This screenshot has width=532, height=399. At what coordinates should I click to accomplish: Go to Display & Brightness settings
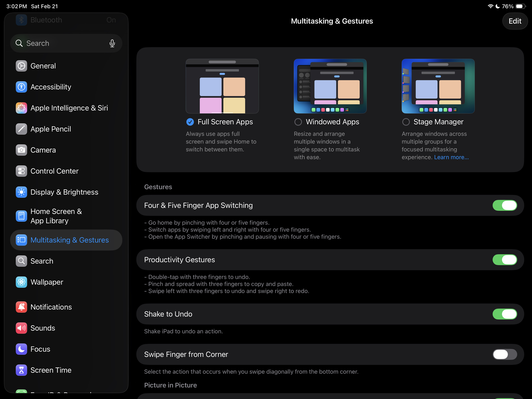tap(64, 192)
